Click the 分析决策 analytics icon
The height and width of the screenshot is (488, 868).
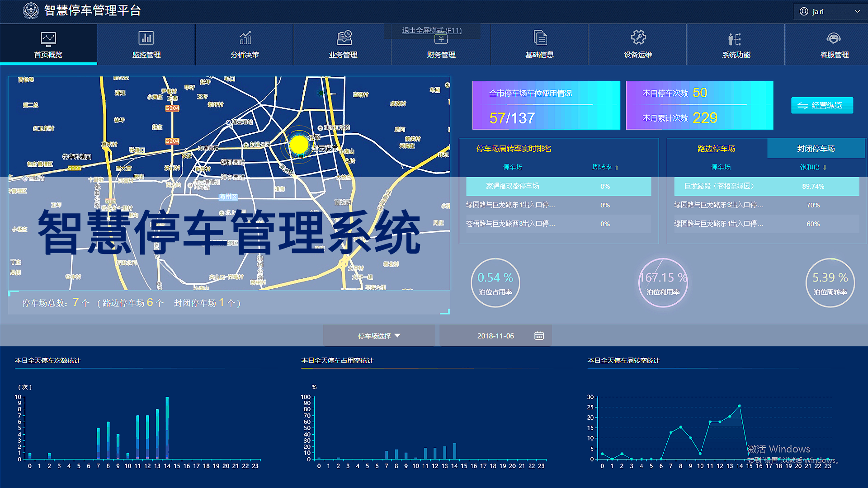tap(245, 38)
